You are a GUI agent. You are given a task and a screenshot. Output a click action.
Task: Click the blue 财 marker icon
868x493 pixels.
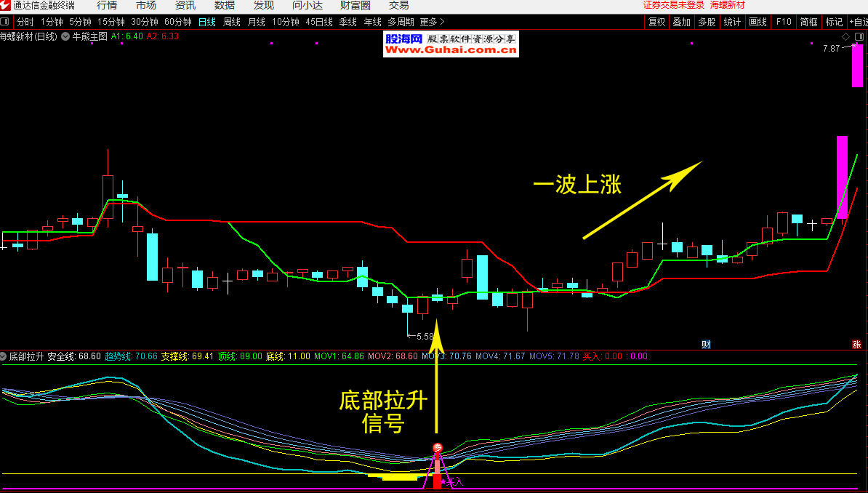click(705, 344)
